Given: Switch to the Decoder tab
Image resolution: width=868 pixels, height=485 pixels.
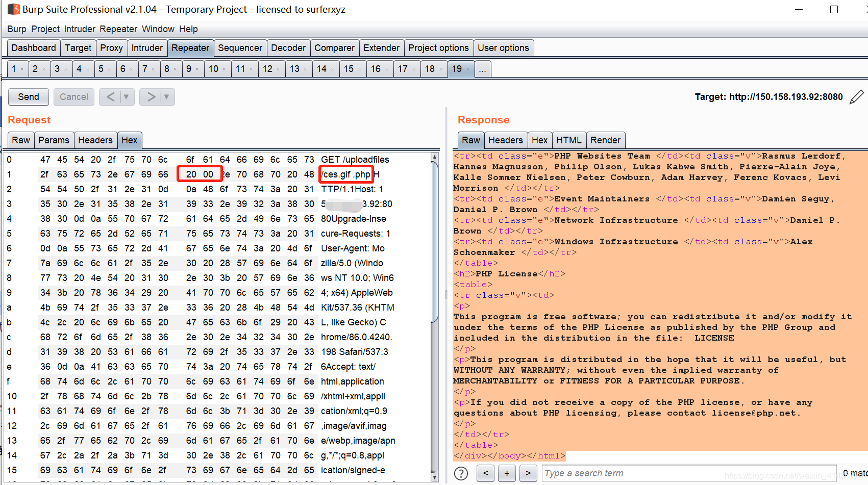Looking at the screenshot, I should (x=288, y=47).
